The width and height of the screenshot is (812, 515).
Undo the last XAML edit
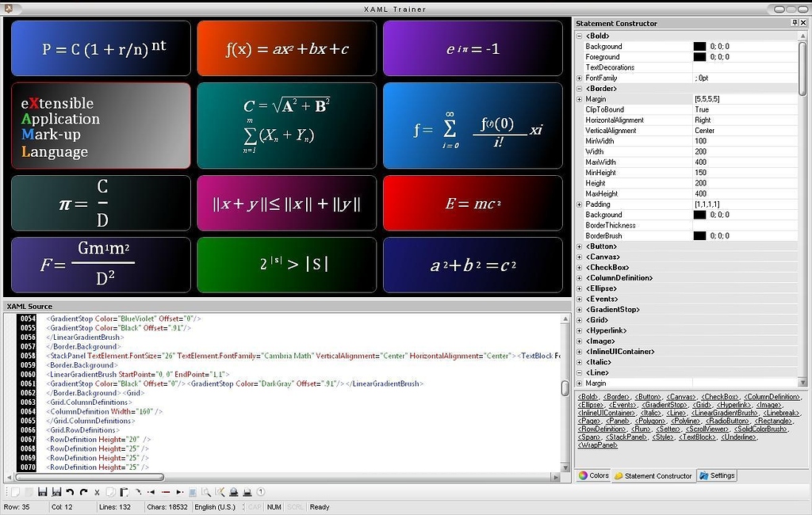click(69, 492)
